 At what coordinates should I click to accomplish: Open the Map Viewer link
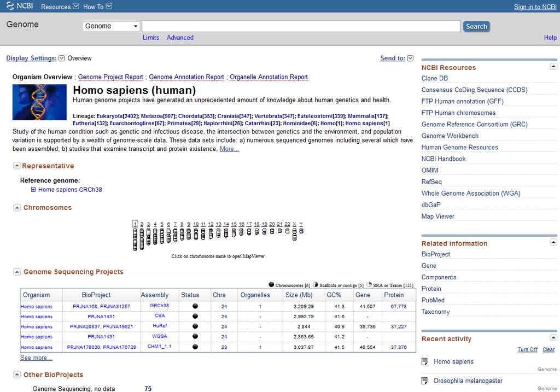pyautogui.click(x=437, y=217)
